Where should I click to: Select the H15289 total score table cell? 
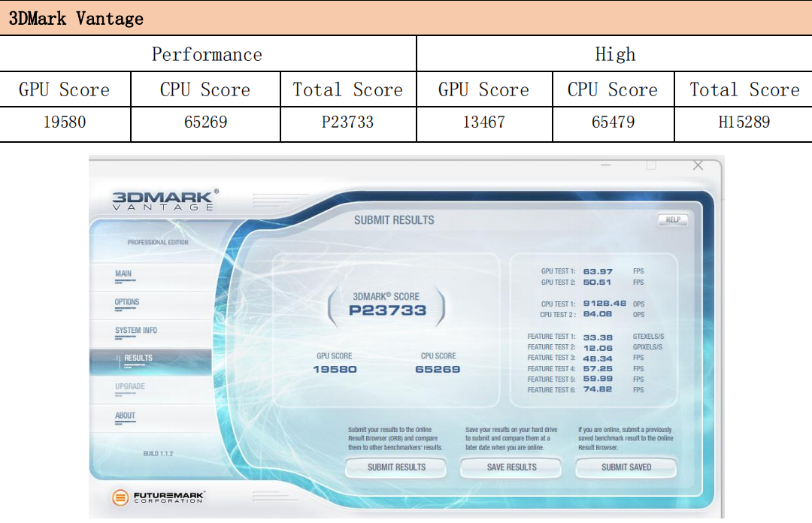[x=744, y=122]
